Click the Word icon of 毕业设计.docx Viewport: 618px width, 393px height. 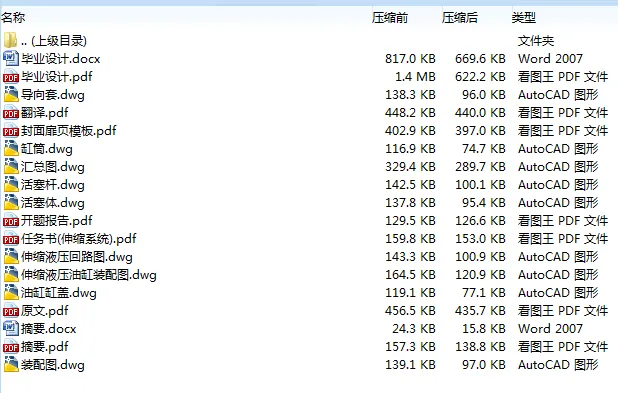[x=11, y=58]
